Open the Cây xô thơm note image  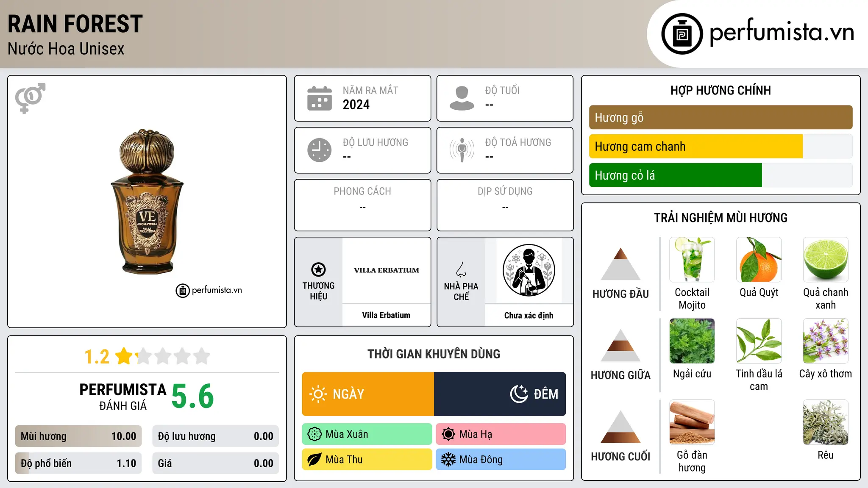(826, 341)
